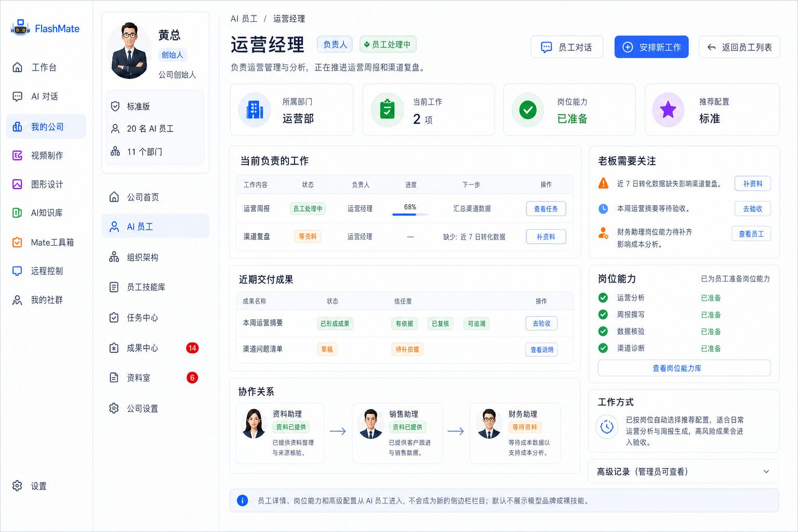Click the 负责人 tag beside title
The height and width of the screenshot is (532, 798).
click(335, 45)
